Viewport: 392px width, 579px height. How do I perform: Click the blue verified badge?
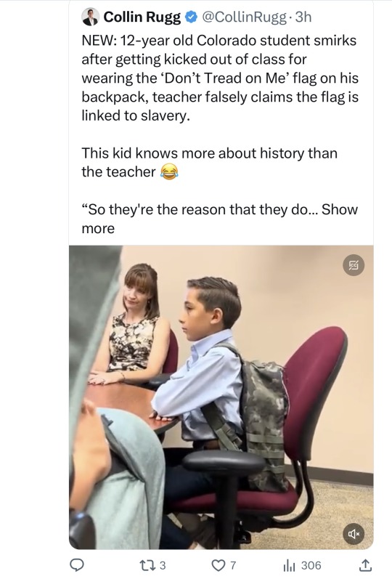click(x=190, y=17)
